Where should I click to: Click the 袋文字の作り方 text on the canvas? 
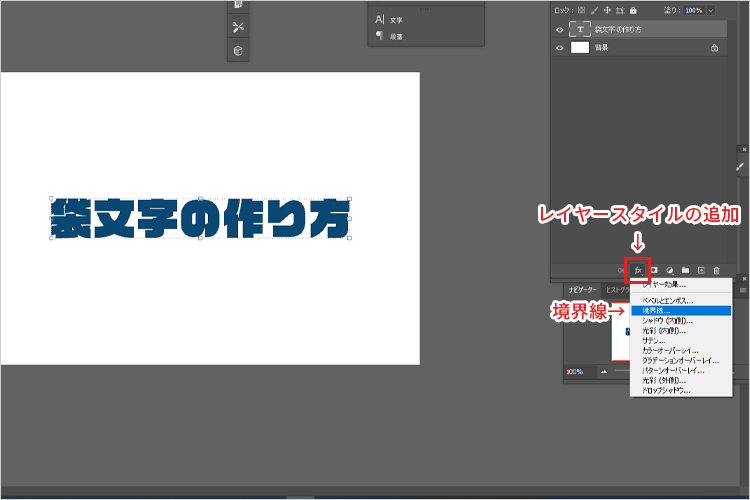(200, 218)
